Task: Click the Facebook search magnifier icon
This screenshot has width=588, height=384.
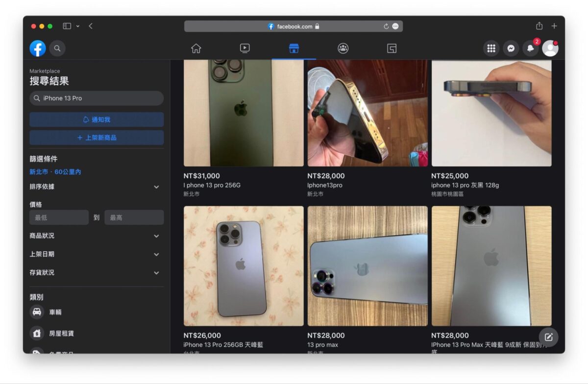Action: click(x=57, y=48)
